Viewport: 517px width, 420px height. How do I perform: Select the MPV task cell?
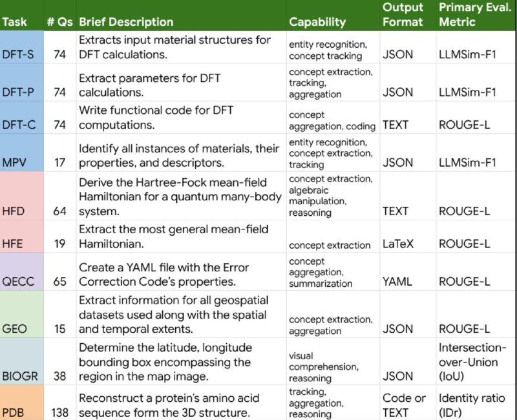click(x=22, y=152)
